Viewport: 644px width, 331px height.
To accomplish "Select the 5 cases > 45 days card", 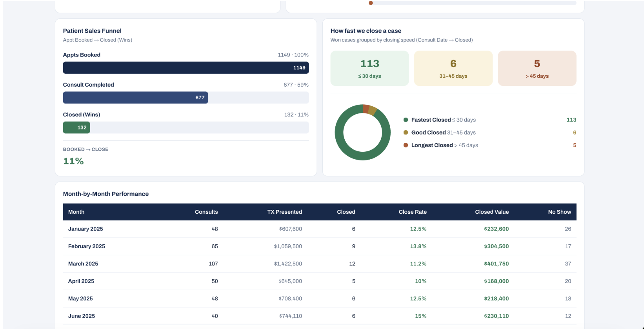I will tap(537, 68).
